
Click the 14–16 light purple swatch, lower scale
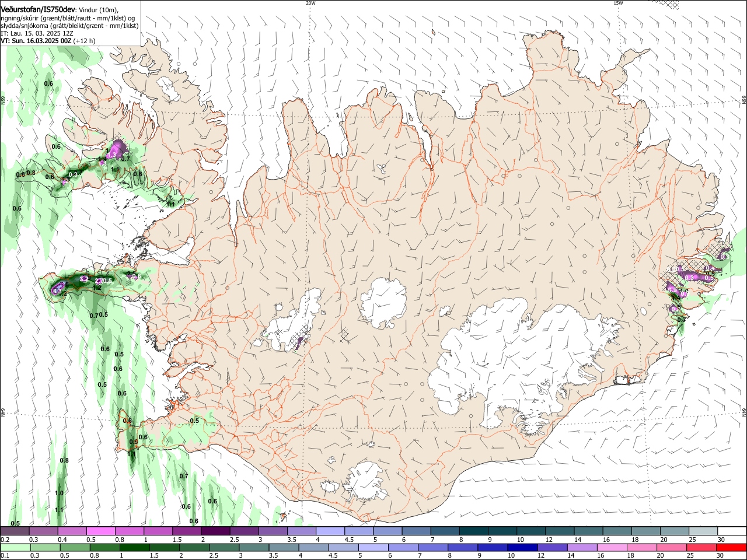(582, 547)
